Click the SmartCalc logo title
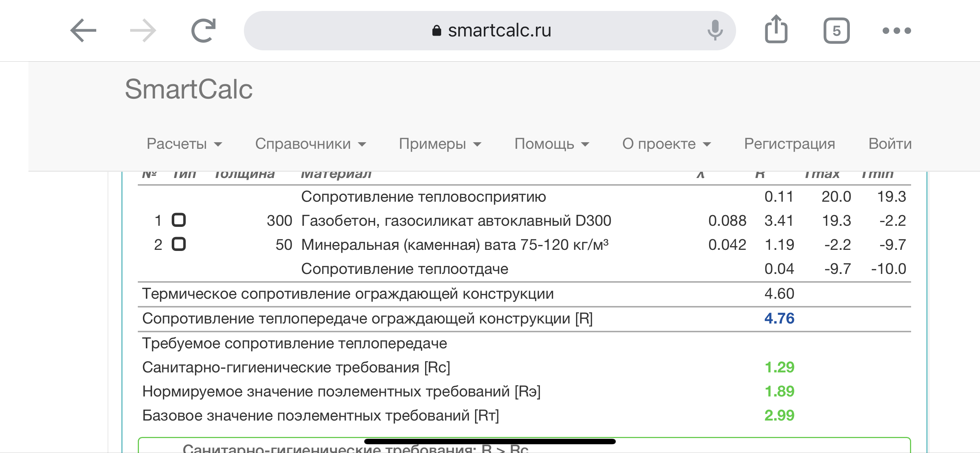This screenshot has width=980, height=453. pos(189,89)
